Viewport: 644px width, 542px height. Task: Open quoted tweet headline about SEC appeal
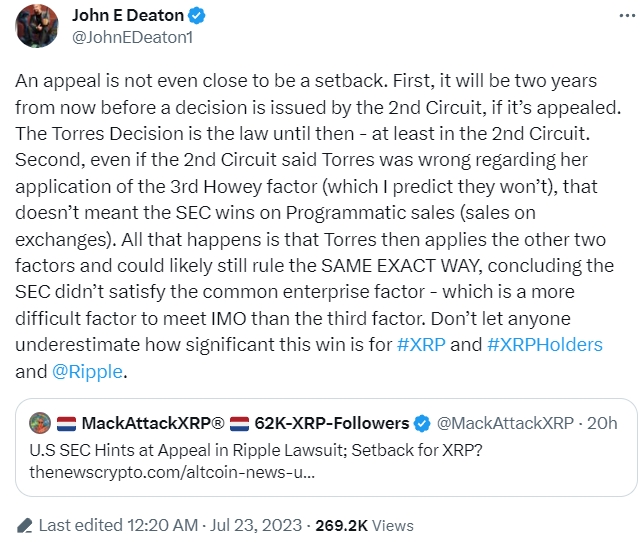coord(248,447)
